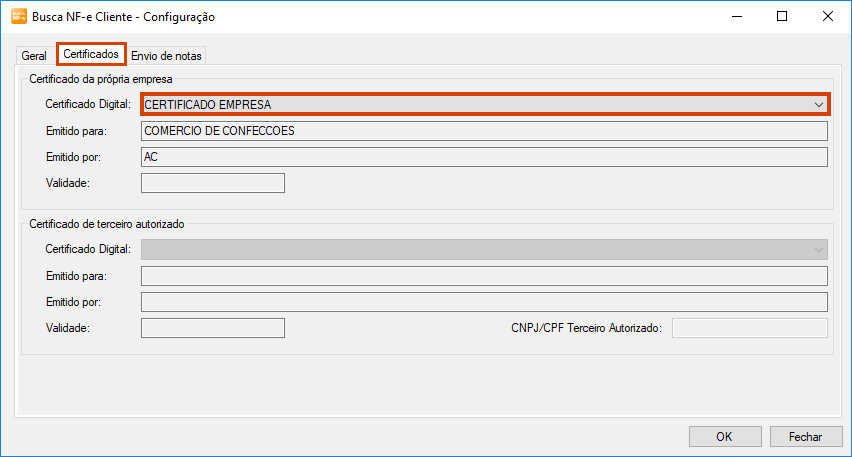
Task: Minimize the Configuração window
Action: pyautogui.click(x=736, y=17)
